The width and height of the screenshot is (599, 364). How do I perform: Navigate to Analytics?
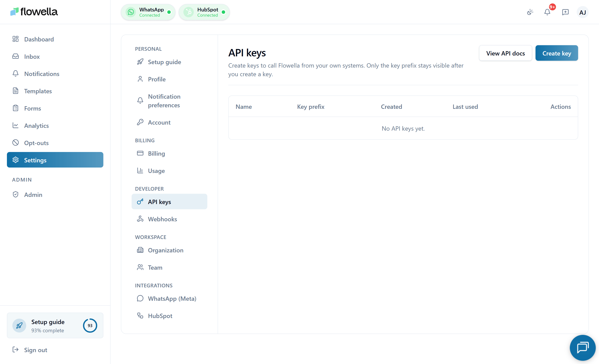[55, 125]
